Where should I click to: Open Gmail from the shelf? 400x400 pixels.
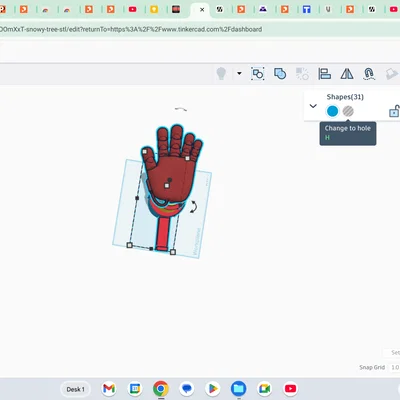coord(109,389)
